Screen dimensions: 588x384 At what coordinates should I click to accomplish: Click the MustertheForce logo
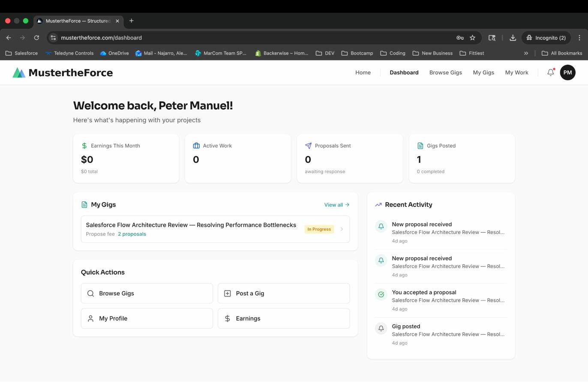(x=63, y=73)
